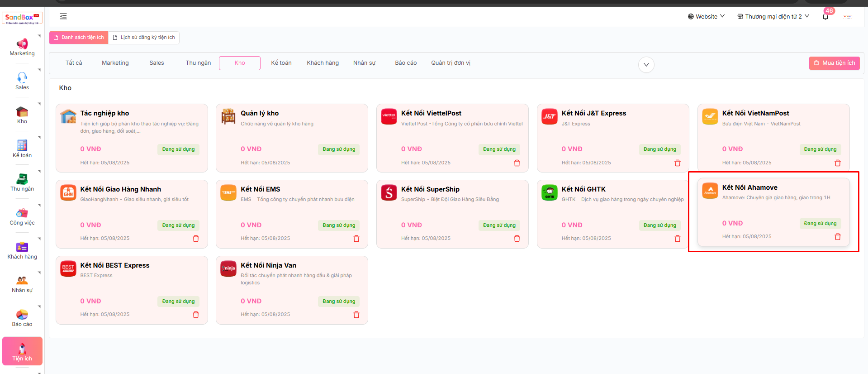The image size is (868, 374).
Task: Click the SandBox logo
Action: point(22,18)
